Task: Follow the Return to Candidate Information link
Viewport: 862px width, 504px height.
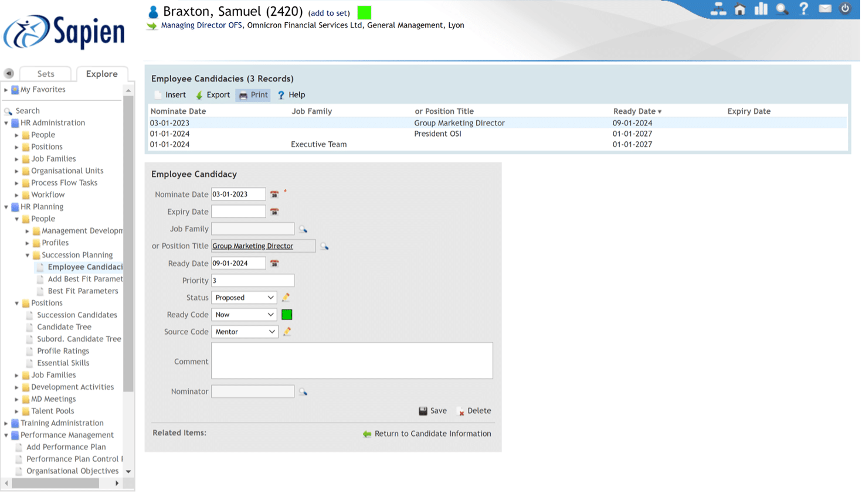Action: 433,434
